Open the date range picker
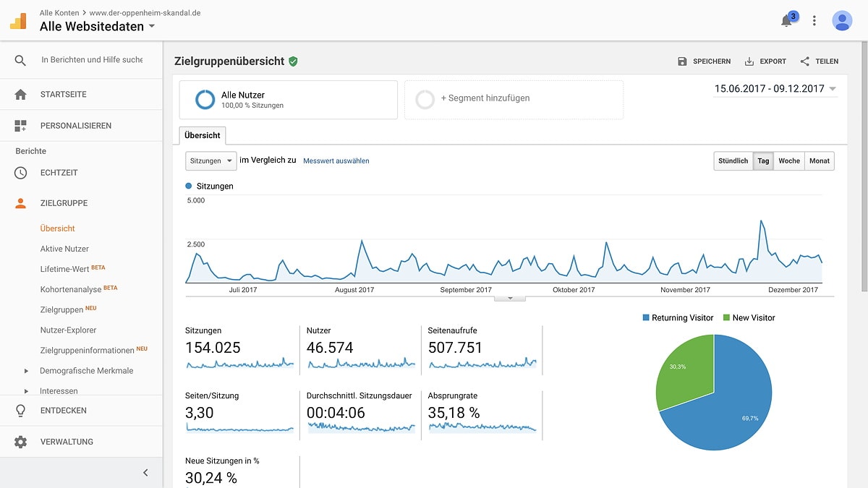868x488 pixels. [775, 89]
